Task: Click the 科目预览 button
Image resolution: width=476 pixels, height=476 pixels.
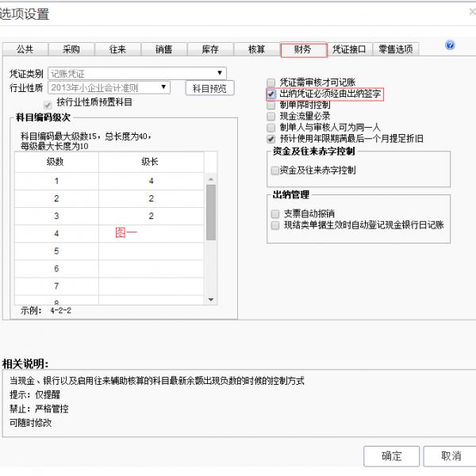Action: 209,88
